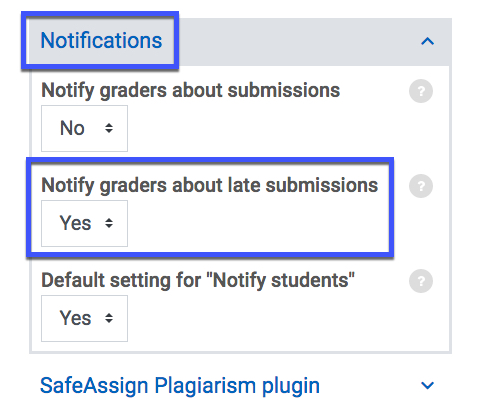
Task: Select the Yes value under late submissions
Action: 75,223
